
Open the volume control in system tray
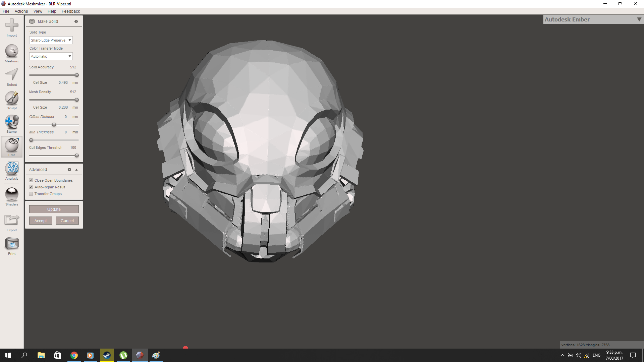point(578,355)
